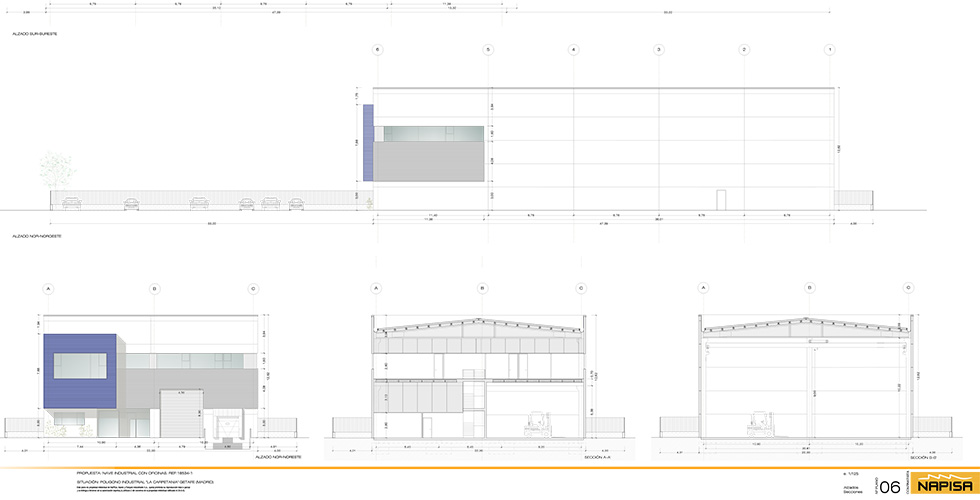This screenshot has width=980, height=500.
Task: Select the narrow blue strip on the top elevation
Action: (x=368, y=142)
